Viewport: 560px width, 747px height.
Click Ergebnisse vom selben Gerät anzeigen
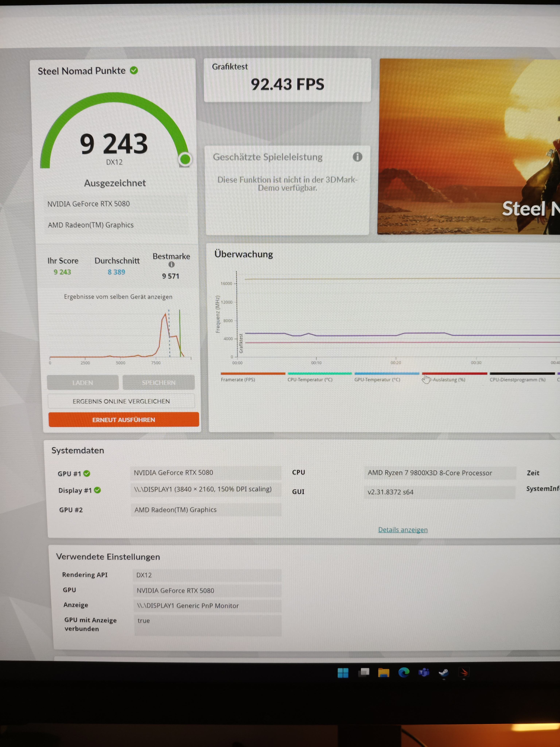tap(118, 297)
